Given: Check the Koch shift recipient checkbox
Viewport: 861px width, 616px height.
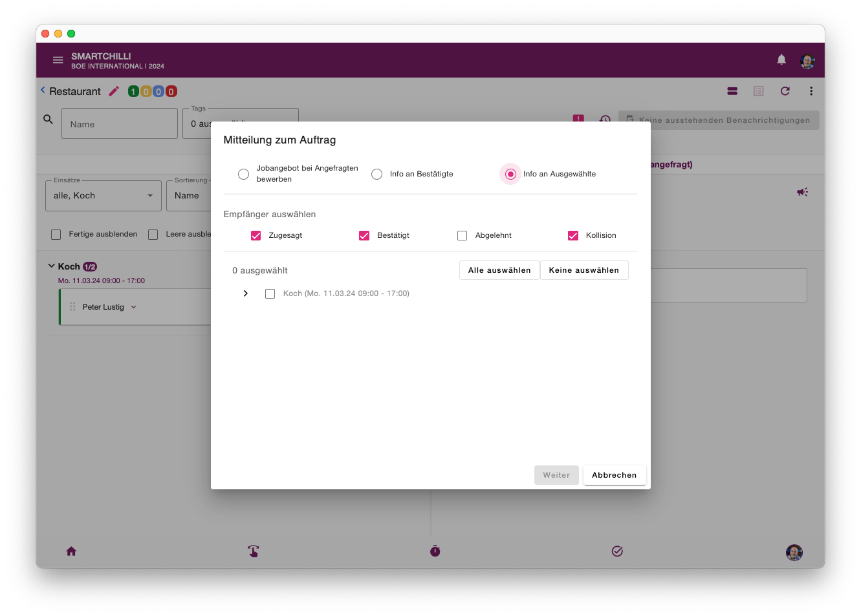Looking at the screenshot, I should point(270,293).
